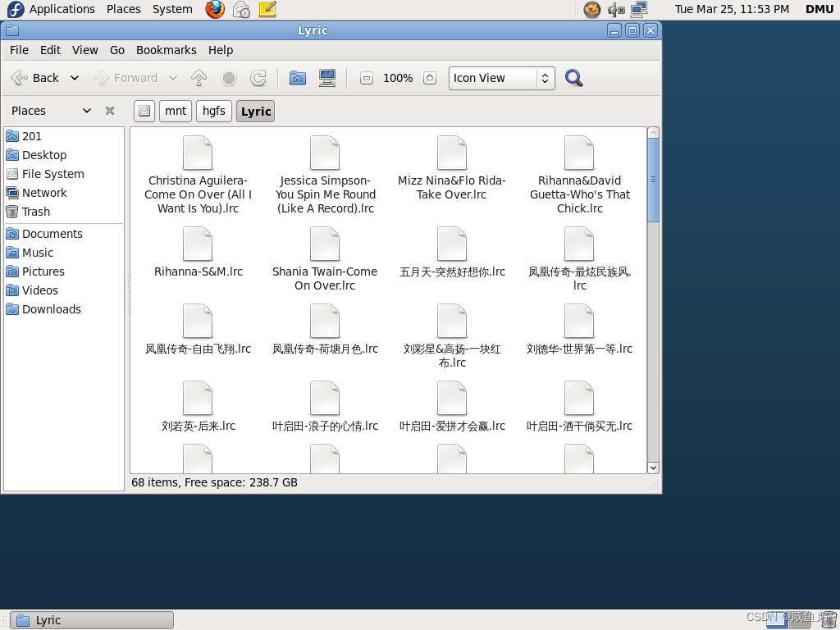Select 刘若英-后来.lrc file
The image size is (840, 630).
198,399
